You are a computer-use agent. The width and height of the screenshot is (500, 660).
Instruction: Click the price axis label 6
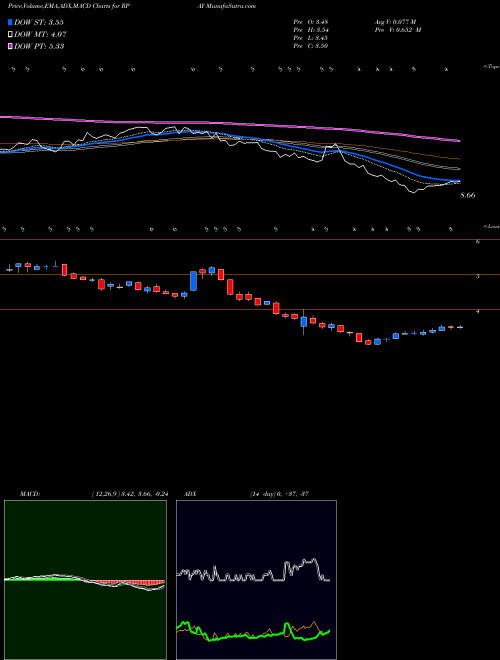478,242
